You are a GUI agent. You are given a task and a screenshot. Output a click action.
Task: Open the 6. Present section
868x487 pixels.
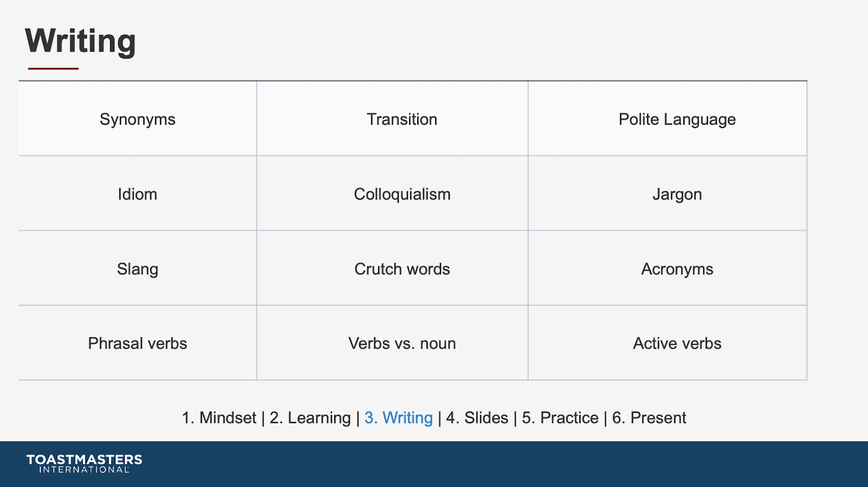(x=649, y=418)
